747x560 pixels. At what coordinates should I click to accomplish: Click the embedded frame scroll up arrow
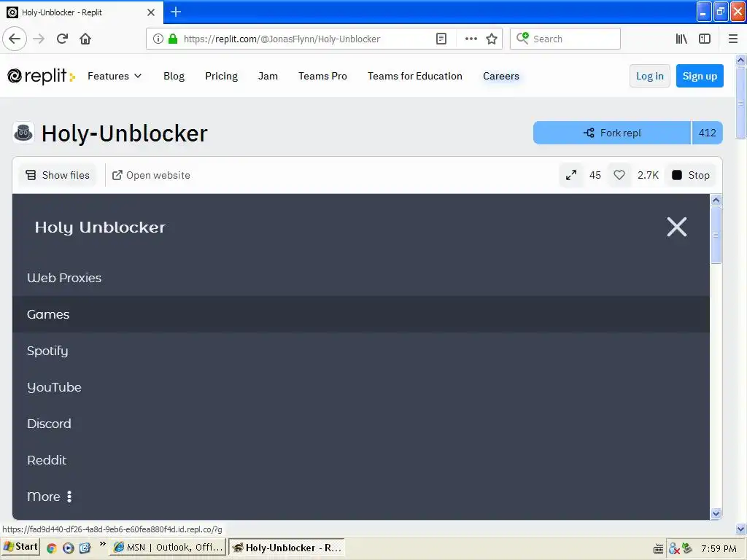pyautogui.click(x=716, y=200)
